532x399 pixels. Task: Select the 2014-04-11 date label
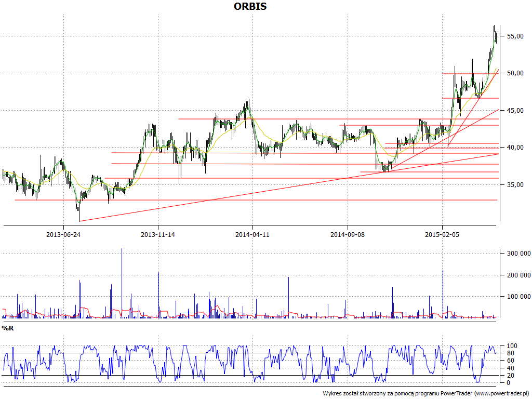pyautogui.click(x=252, y=234)
